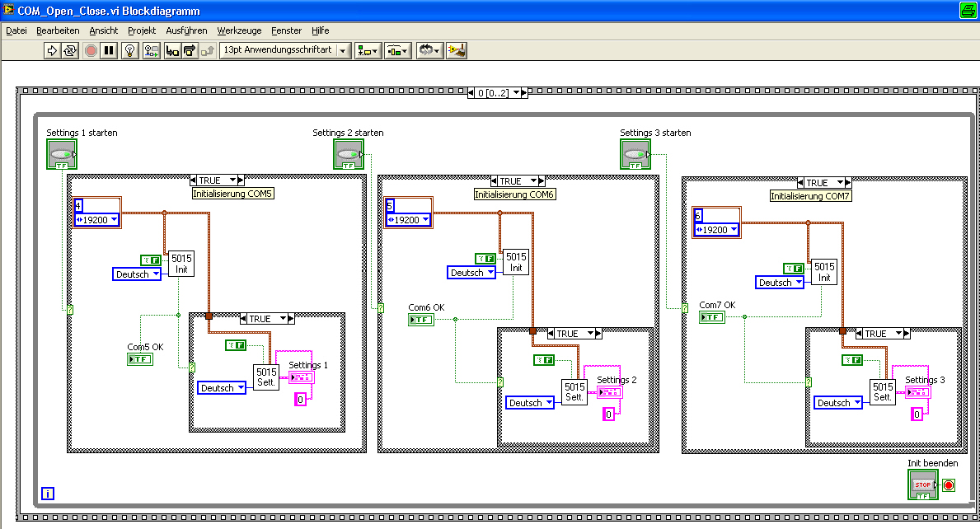Open the Werkzeuge menu
Image resolution: width=980 pixels, height=529 pixels.
239,30
